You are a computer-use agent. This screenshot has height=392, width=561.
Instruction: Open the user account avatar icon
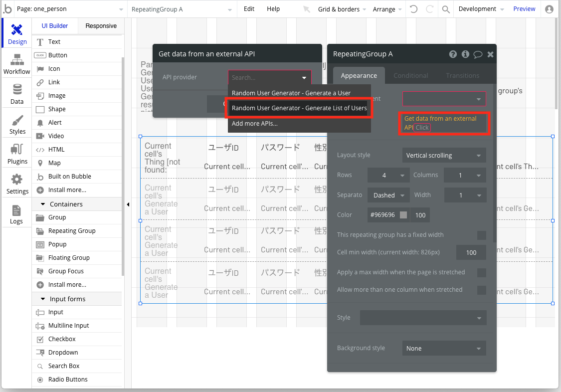point(549,9)
